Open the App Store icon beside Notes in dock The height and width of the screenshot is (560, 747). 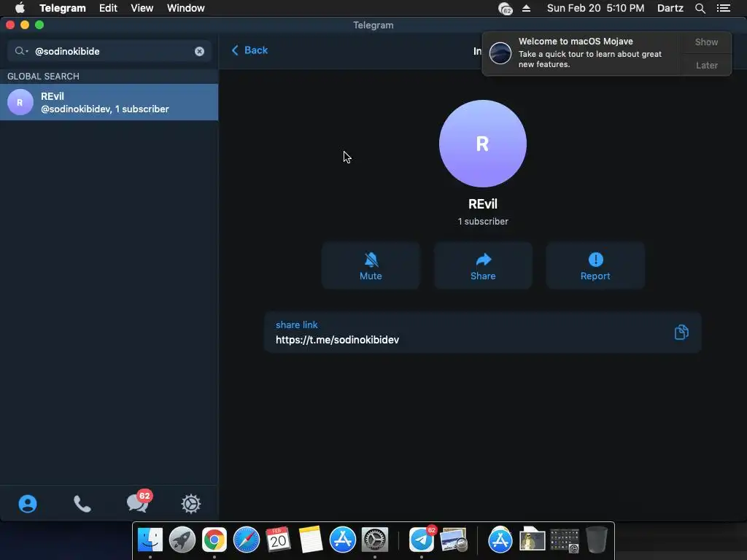pyautogui.click(x=343, y=540)
